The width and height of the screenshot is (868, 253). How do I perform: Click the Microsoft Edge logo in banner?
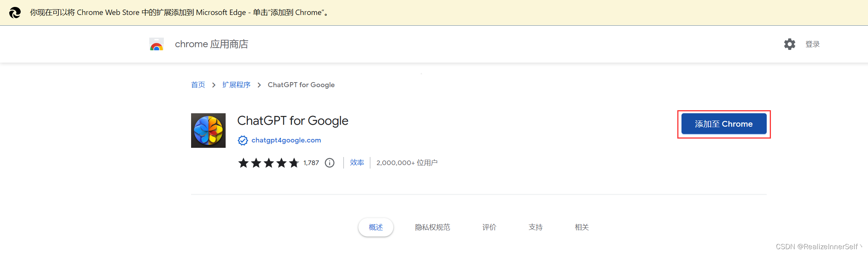click(15, 13)
